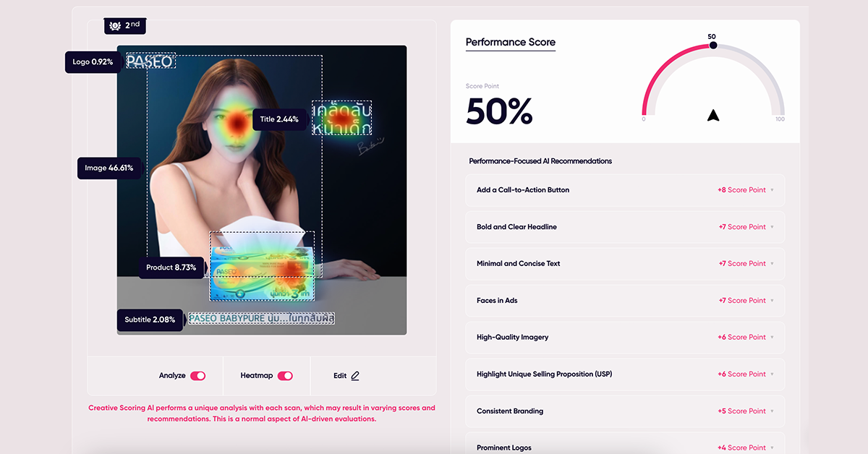Click the Image 46.61% label tag

point(109,168)
